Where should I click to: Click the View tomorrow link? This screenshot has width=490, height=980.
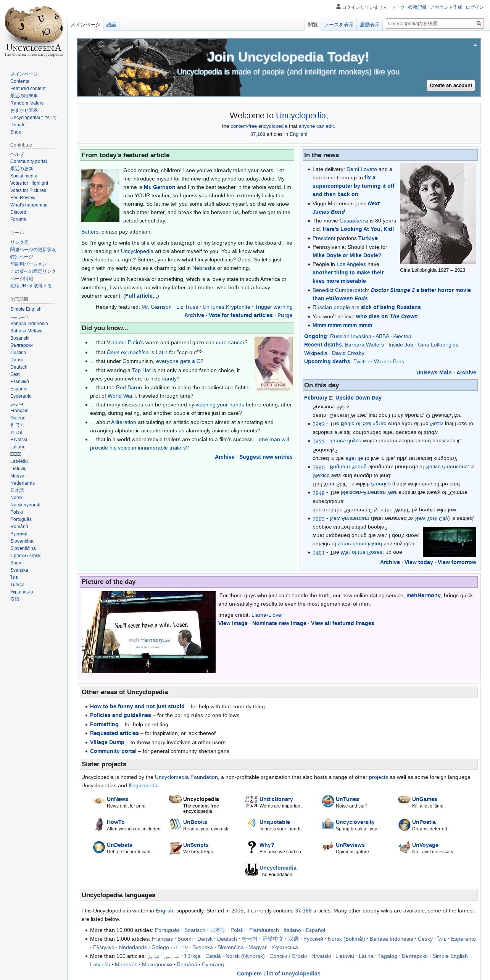coord(457,562)
